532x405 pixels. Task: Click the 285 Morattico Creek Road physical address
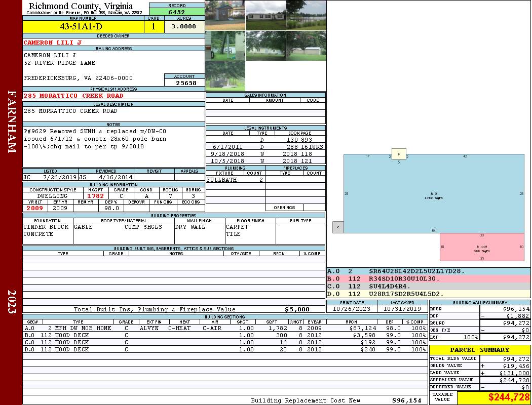tap(73, 96)
